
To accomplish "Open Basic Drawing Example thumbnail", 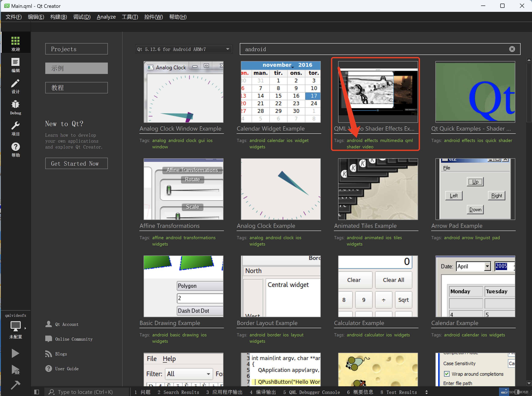I will [x=184, y=286].
